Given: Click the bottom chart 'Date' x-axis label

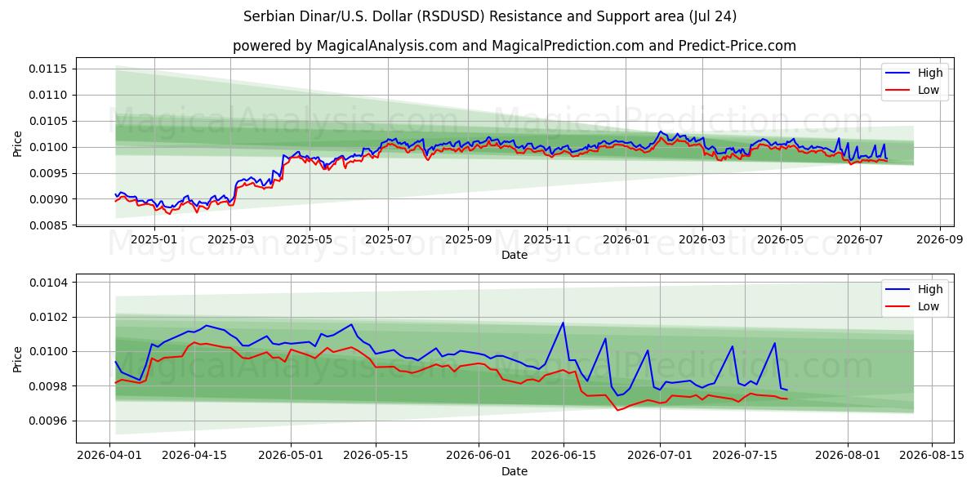Looking at the screenshot, I should [514, 471].
